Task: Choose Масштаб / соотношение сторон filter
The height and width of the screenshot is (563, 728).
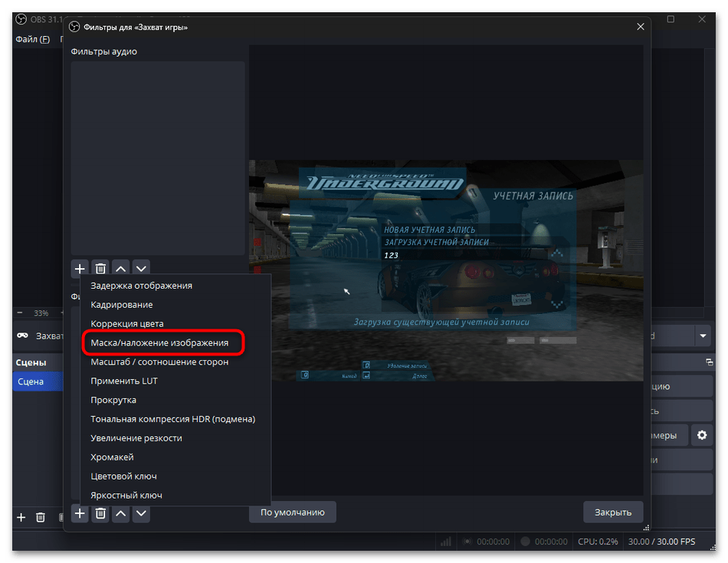Action: [175, 362]
